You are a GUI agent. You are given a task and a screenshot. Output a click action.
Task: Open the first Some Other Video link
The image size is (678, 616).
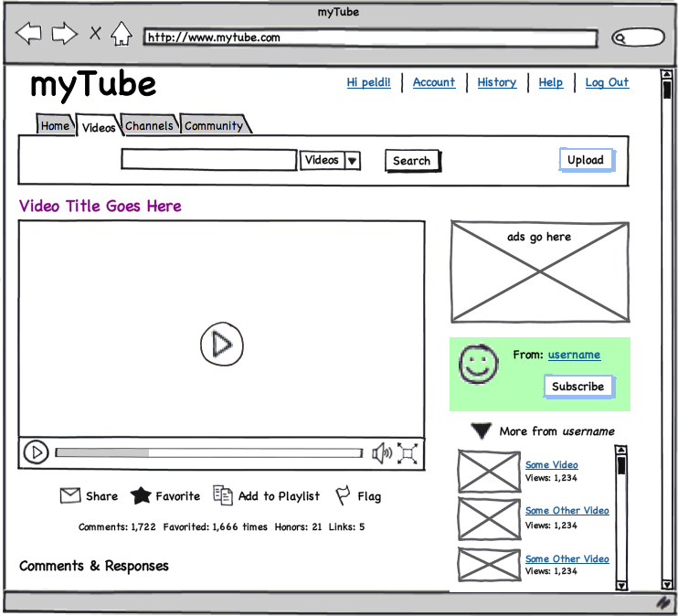click(567, 511)
